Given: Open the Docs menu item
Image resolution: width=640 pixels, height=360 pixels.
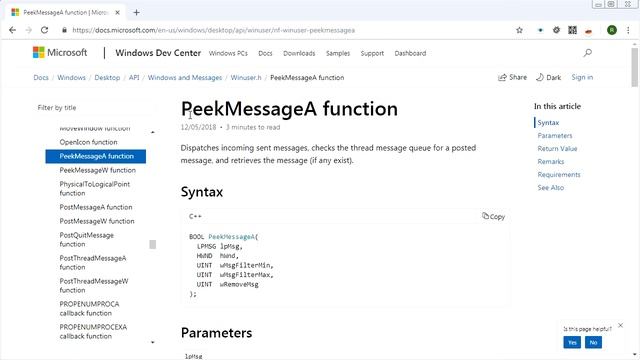Looking at the screenshot, I should pyautogui.click(x=265, y=53).
